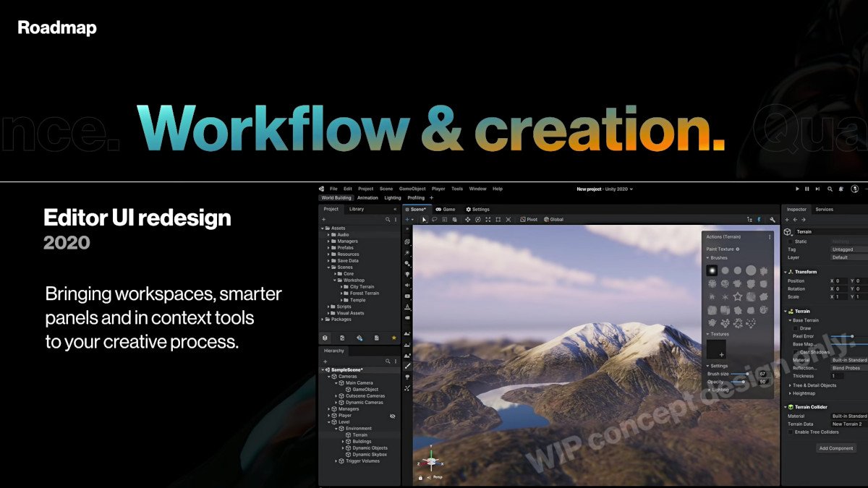Click the orientation gizmo in Scene view
868x488 pixels.
(x=431, y=460)
